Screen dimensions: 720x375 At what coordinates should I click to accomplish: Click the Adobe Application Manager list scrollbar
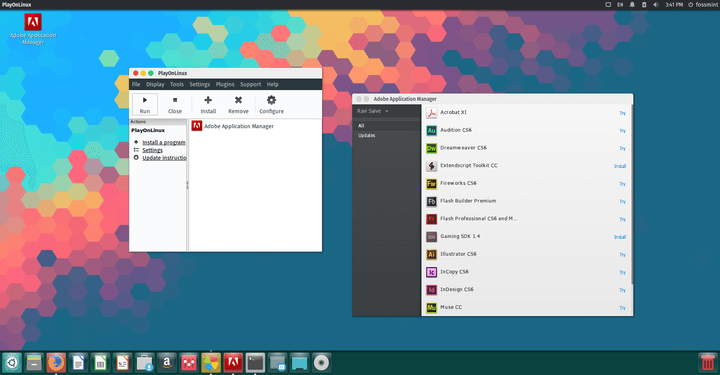click(631, 194)
